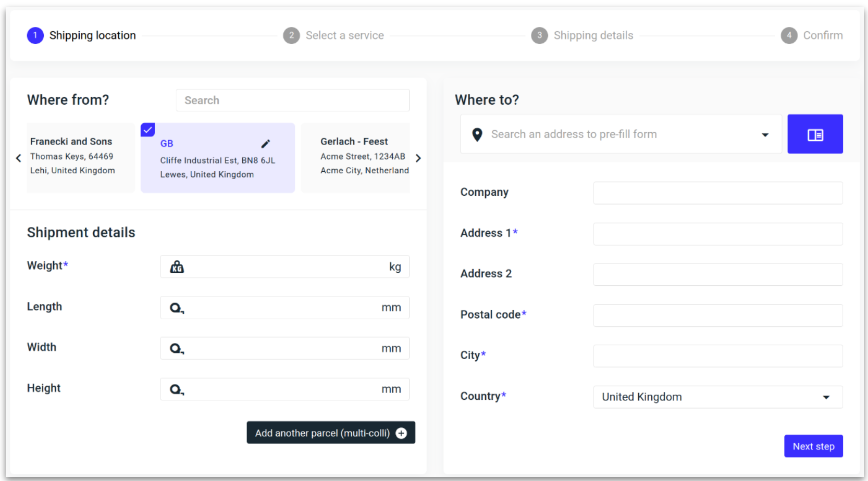Screen dimensions: 868x481
Task: Click the Postal code input field
Action: point(717,315)
